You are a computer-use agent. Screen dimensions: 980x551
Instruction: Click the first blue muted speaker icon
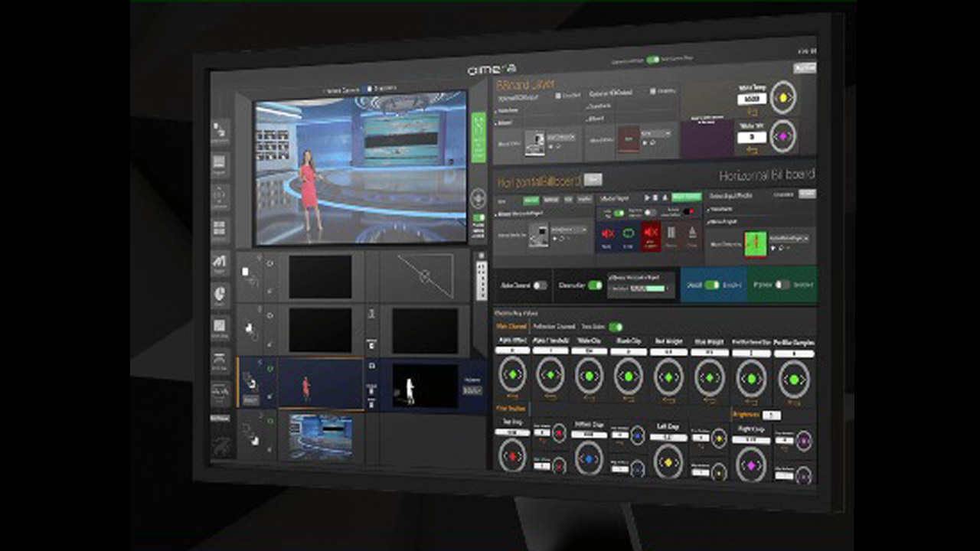[607, 233]
